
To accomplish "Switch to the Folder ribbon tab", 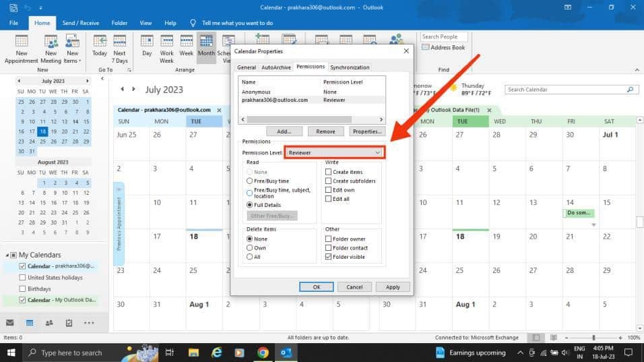I will point(119,23).
